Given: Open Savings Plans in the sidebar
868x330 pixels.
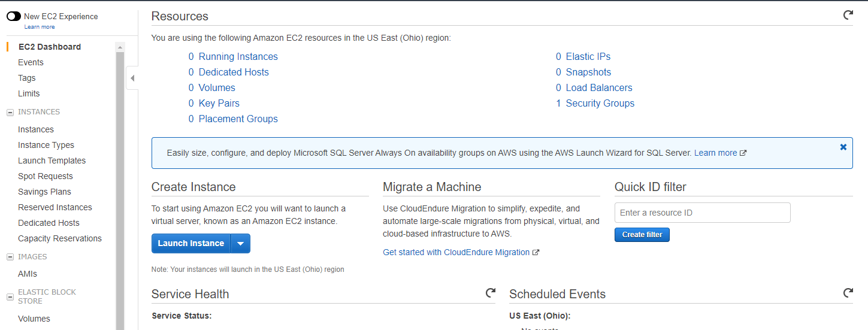Looking at the screenshot, I should 44,192.
